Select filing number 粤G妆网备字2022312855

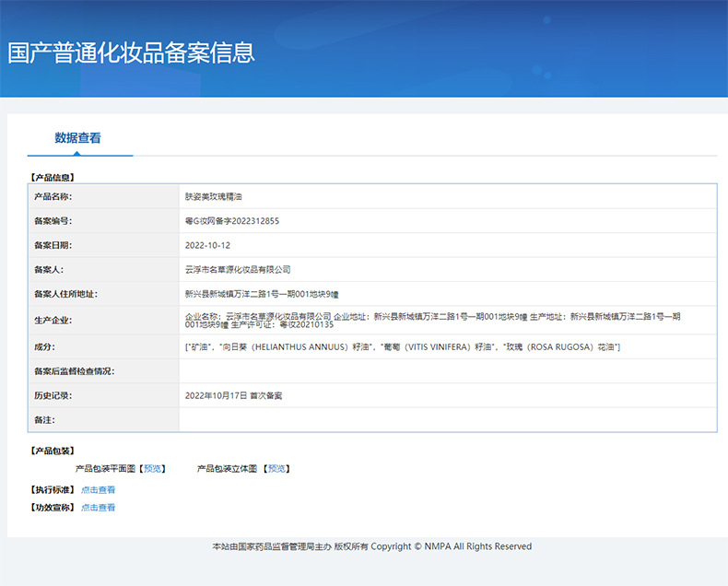(x=232, y=221)
